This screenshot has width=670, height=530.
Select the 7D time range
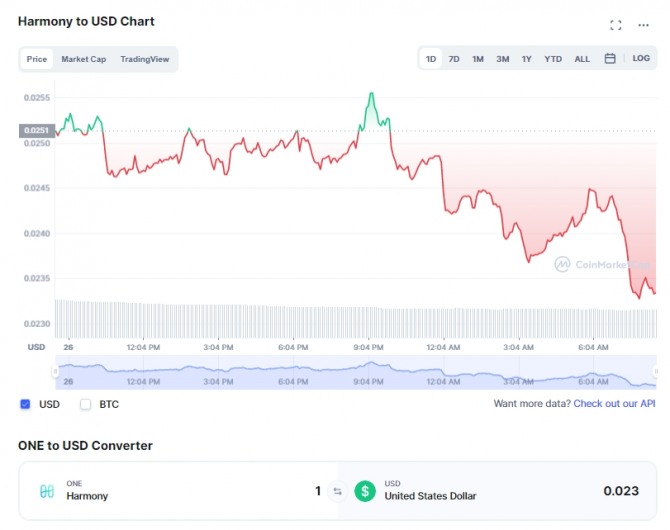[454, 59]
